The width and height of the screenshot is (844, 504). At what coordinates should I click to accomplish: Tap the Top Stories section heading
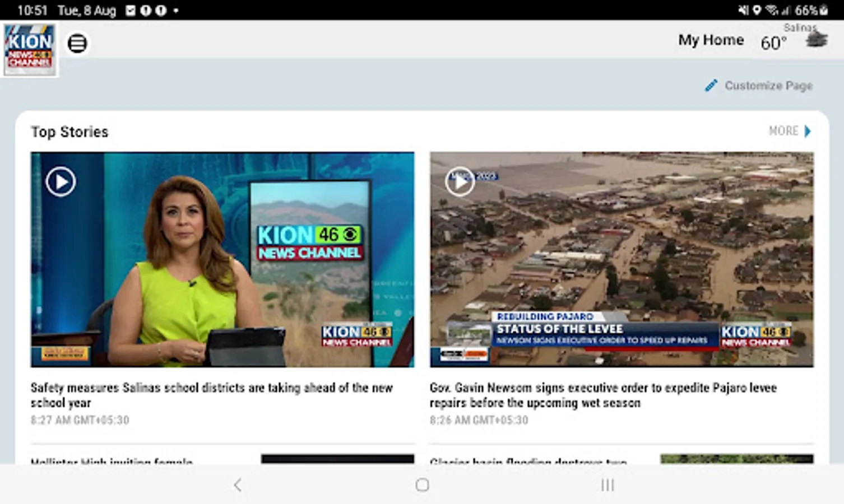pyautogui.click(x=69, y=132)
